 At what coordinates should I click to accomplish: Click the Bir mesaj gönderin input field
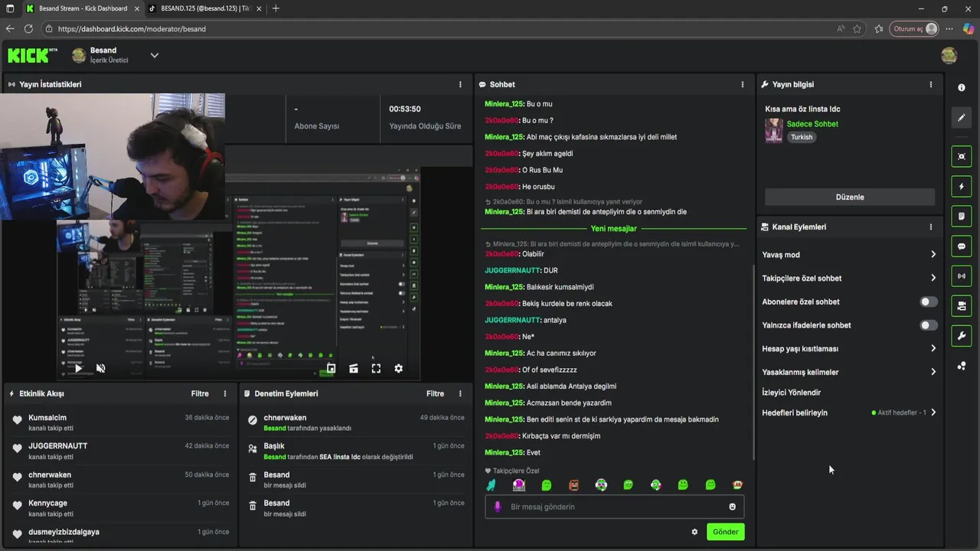(614, 507)
